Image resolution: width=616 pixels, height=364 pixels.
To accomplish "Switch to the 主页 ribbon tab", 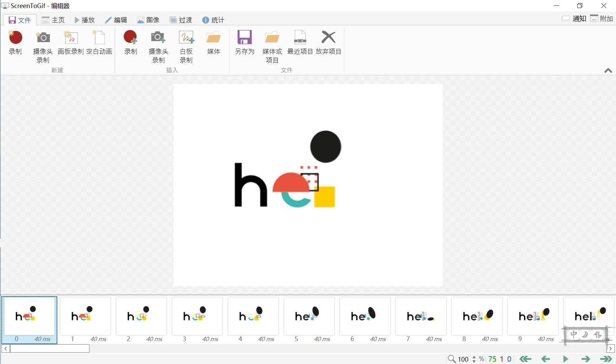I will 53,20.
